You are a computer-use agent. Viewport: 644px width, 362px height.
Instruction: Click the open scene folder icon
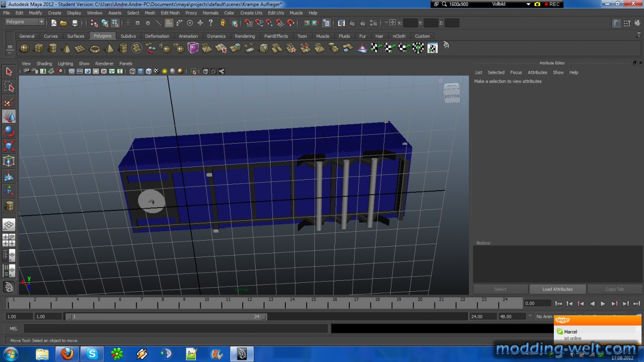(64, 23)
